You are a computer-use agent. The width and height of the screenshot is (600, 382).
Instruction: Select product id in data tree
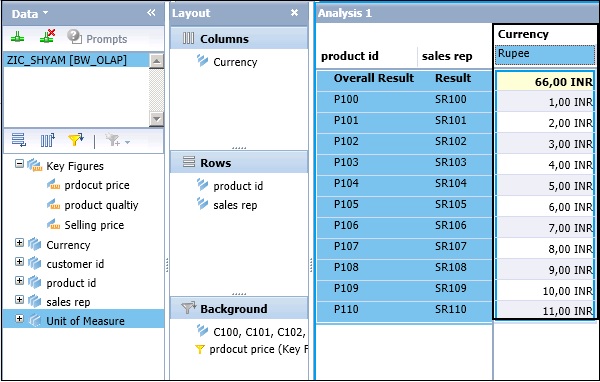[71, 283]
